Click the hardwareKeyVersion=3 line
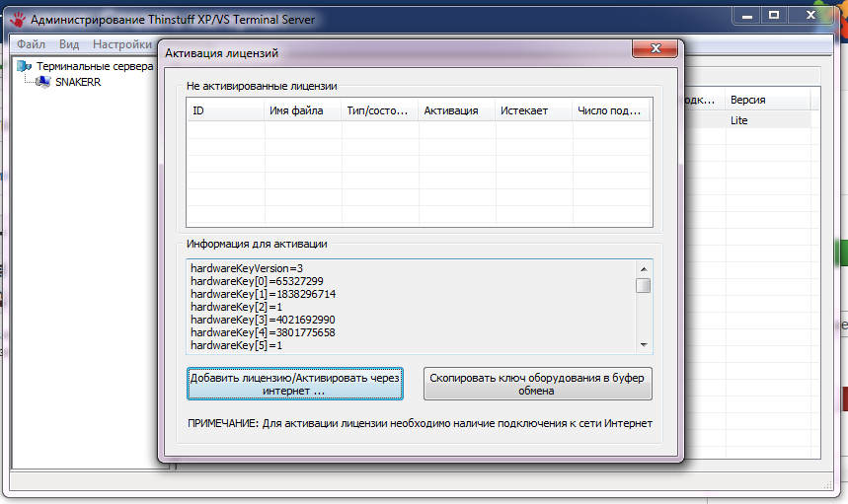The height and width of the screenshot is (504, 848). point(247,268)
